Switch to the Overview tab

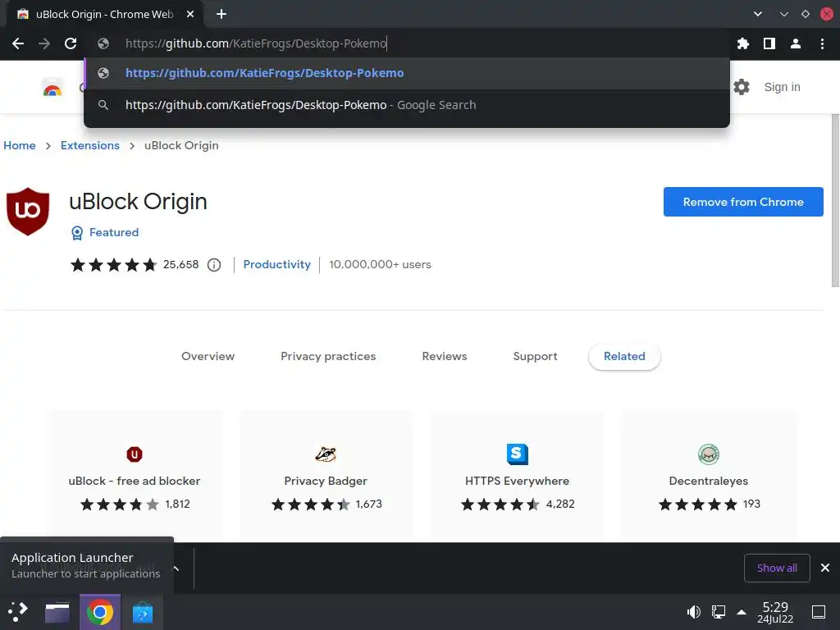208,356
